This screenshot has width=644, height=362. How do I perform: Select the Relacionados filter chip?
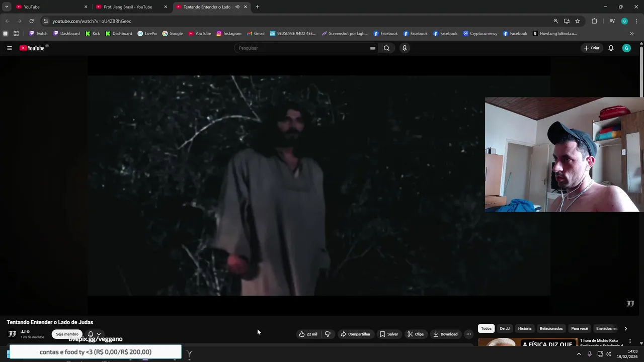tap(551, 329)
